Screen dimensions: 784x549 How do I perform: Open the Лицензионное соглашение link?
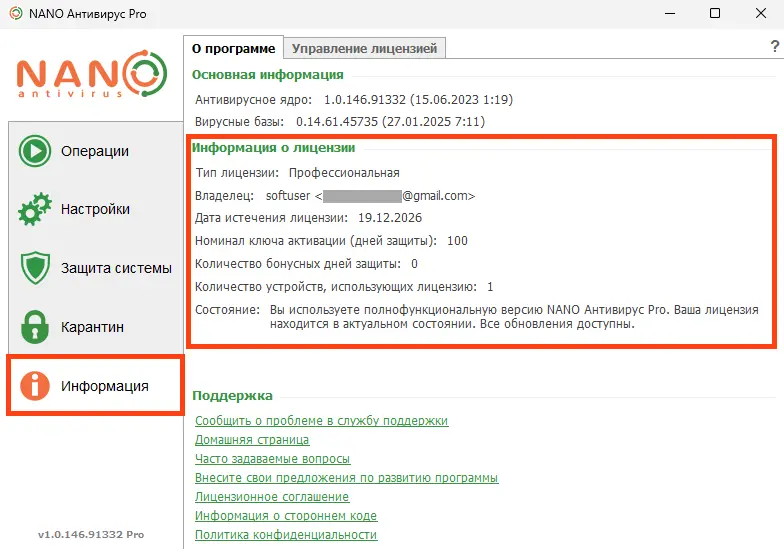tap(272, 497)
